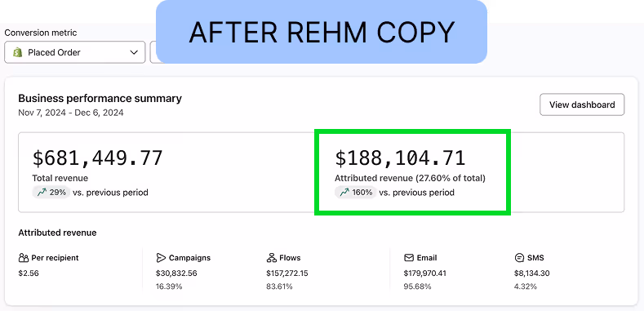Image resolution: width=644 pixels, height=311 pixels.
Task: Click the View dashboard button
Action: pos(582,104)
